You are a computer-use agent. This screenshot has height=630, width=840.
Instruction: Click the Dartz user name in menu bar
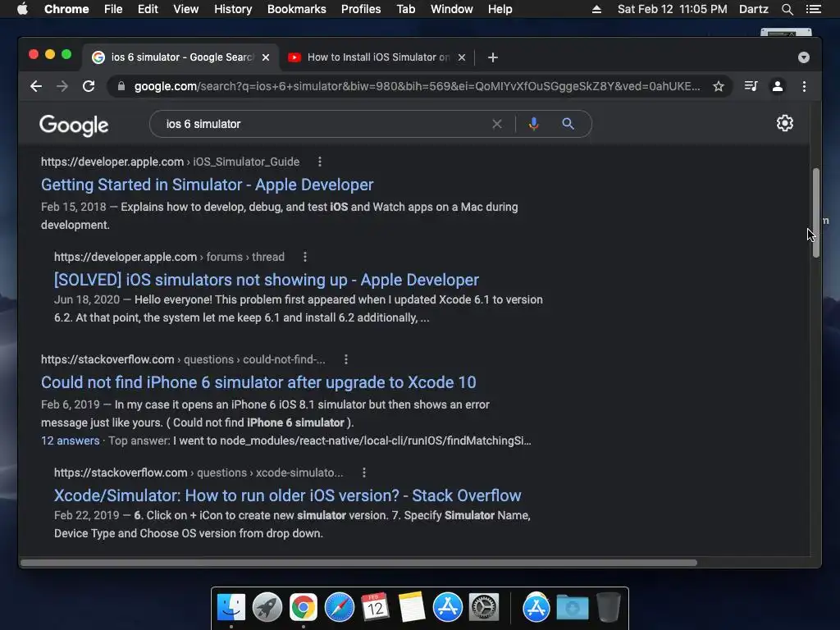pyautogui.click(x=753, y=9)
